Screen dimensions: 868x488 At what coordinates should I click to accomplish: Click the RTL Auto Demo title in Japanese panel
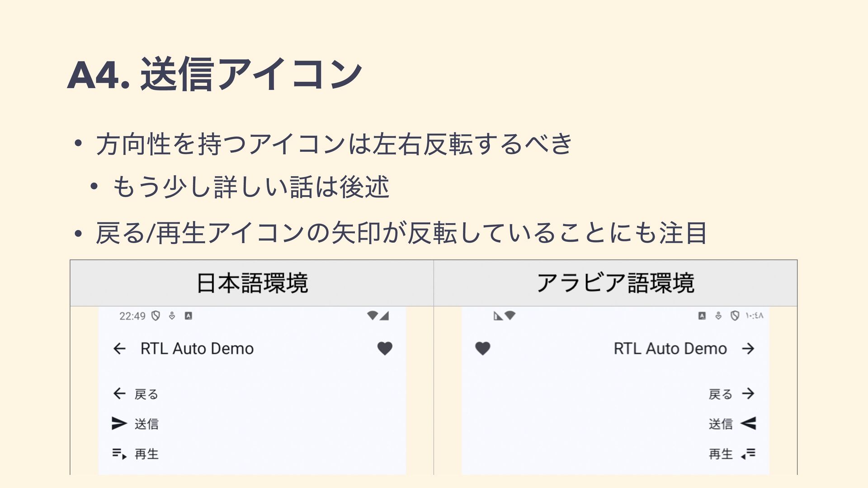(197, 348)
